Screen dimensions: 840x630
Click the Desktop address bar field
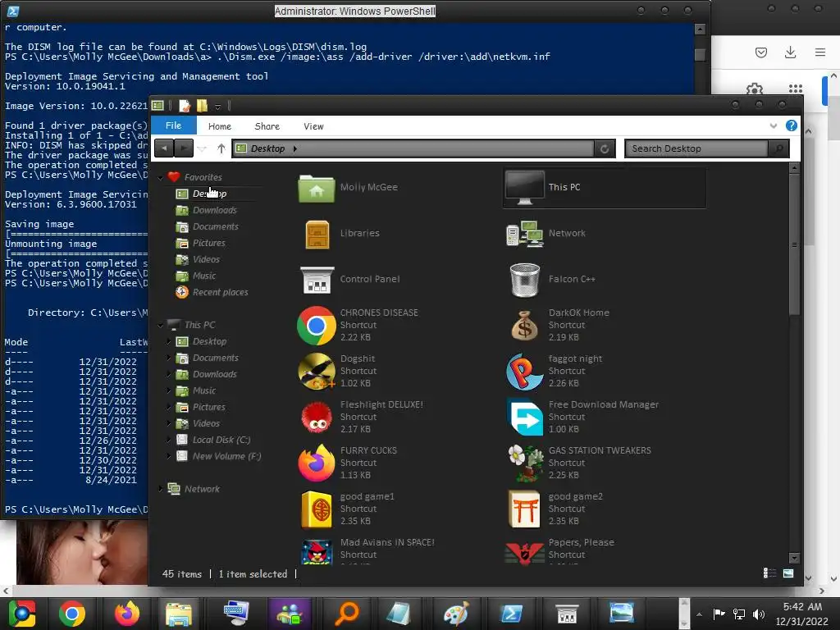coord(413,149)
